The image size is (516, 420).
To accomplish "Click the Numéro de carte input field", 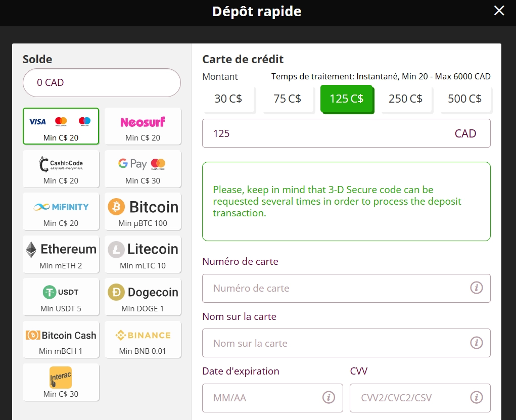I will [336, 288].
